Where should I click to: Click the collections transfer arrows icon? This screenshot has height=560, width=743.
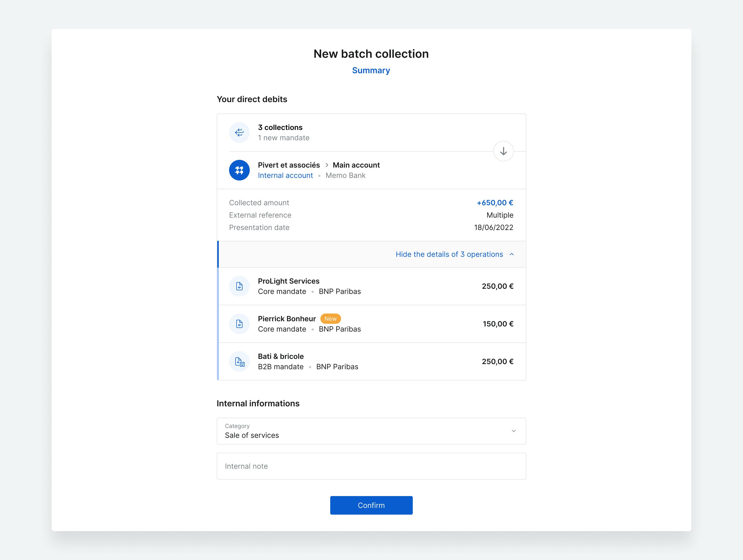(239, 132)
